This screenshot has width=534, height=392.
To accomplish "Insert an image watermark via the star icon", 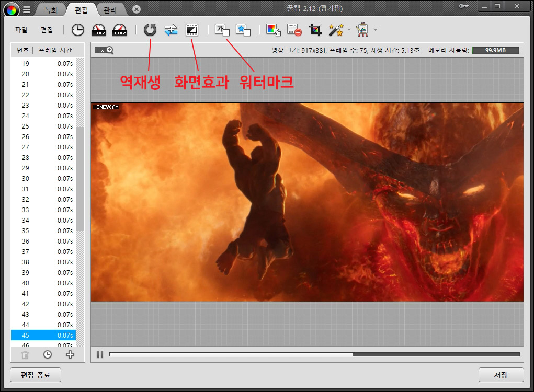I will click(x=243, y=30).
